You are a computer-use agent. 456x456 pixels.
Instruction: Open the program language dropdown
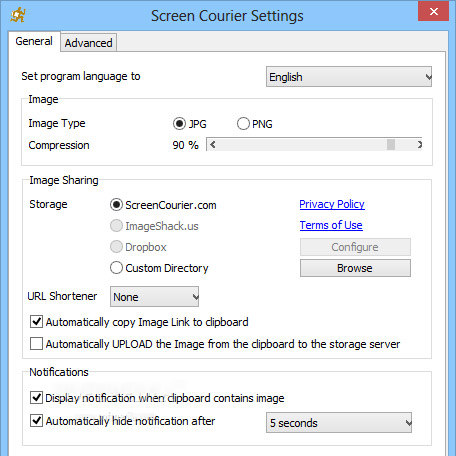pos(349,77)
